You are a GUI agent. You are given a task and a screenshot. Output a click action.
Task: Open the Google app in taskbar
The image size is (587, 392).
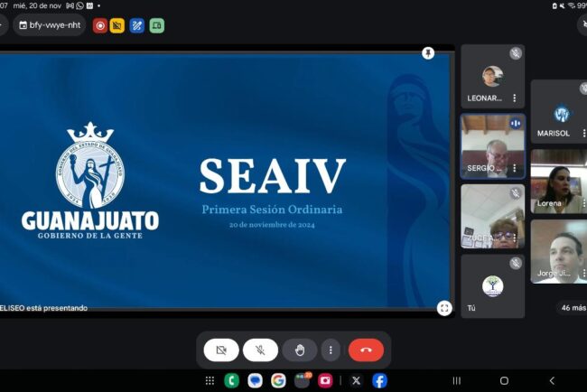pos(278,381)
